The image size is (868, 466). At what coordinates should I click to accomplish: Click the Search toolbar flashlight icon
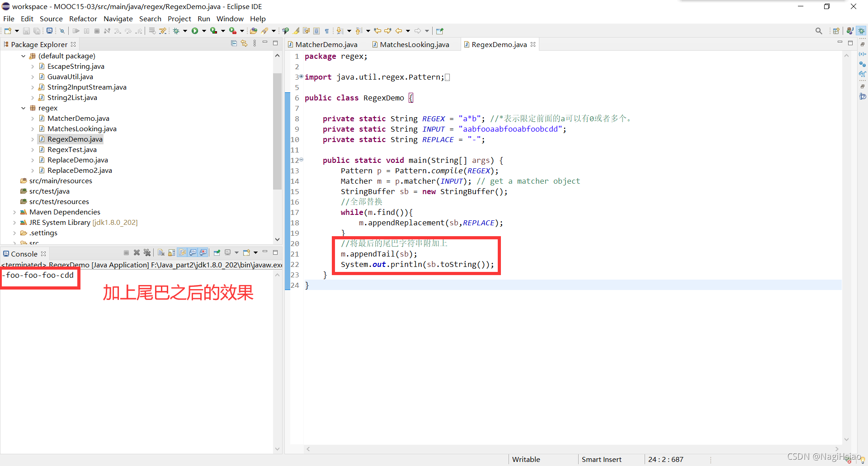[x=265, y=31]
